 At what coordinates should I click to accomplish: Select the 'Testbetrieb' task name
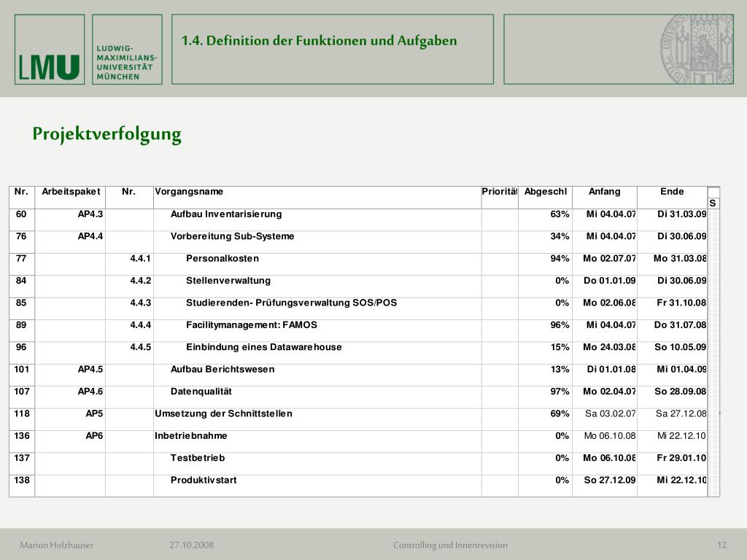(198, 458)
